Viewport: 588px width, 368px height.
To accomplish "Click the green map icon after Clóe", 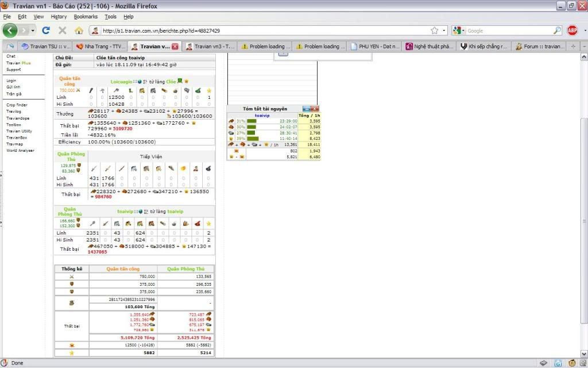I will coord(180,81).
